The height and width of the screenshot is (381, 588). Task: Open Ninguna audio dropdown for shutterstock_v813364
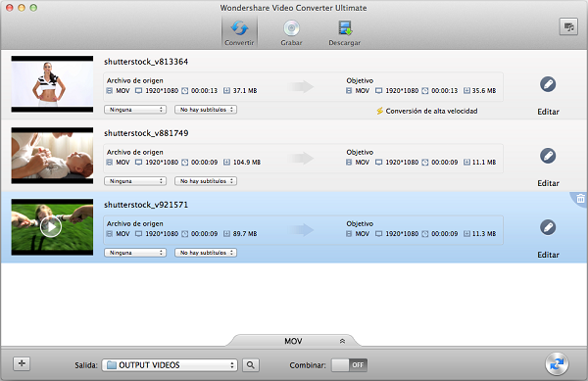[x=135, y=110]
